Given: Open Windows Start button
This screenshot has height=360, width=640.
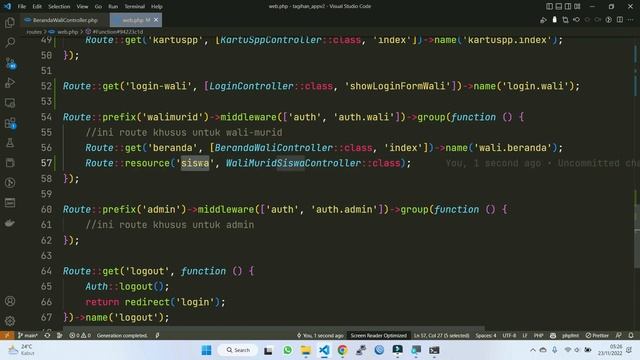Looking at the screenshot, I should point(207,350).
